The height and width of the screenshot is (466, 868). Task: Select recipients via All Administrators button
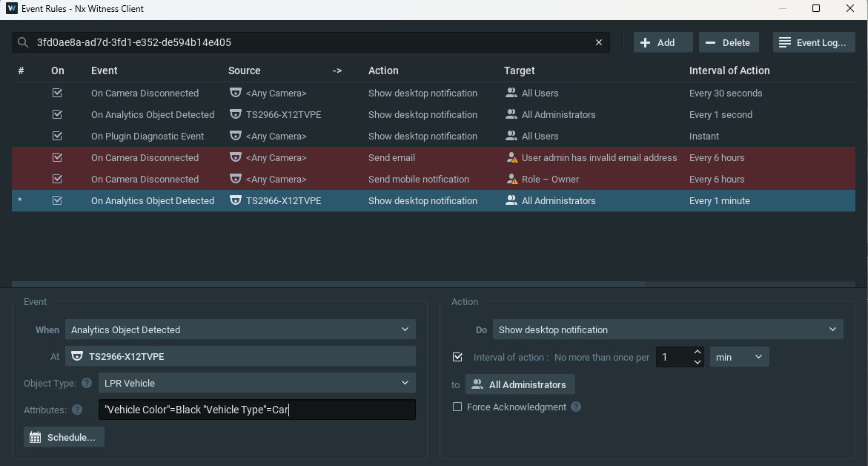(520, 384)
